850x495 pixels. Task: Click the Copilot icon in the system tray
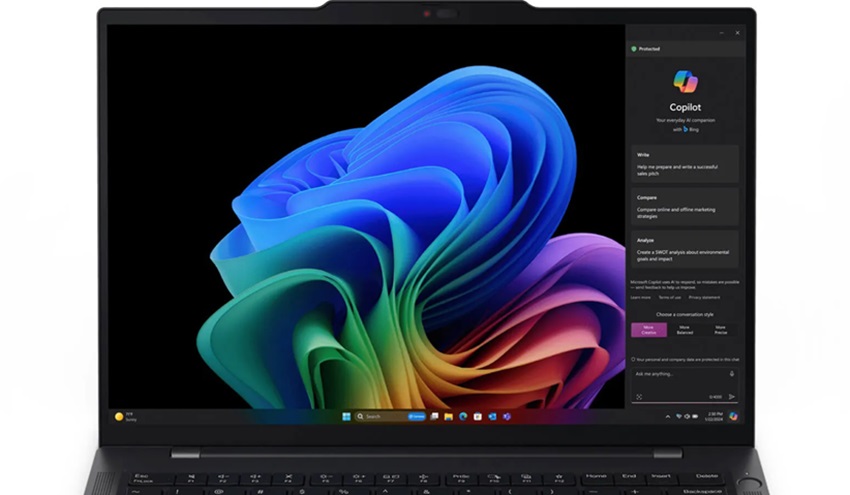coord(733,416)
